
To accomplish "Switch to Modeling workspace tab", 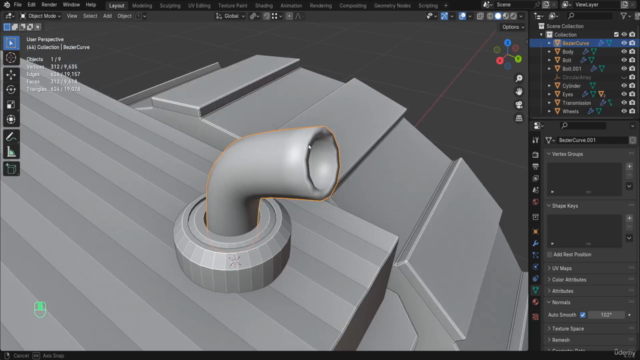I will tap(142, 6).
